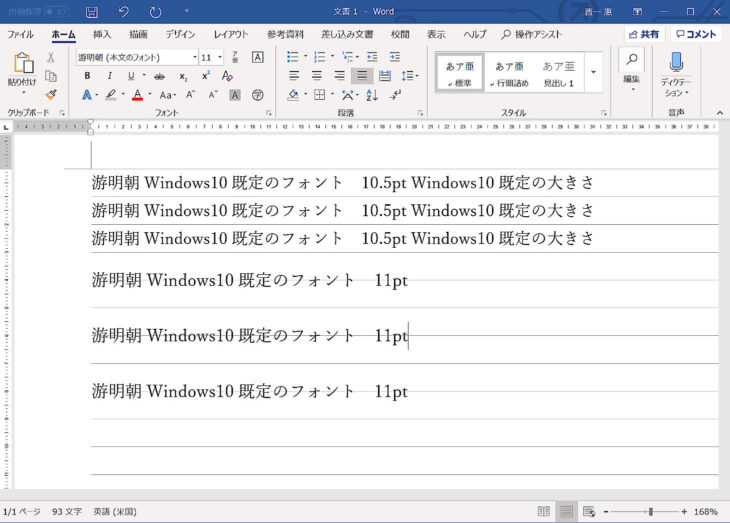The image size is (730, 523).
Task: Toggle Bold formatting
Action: (87, 76)
